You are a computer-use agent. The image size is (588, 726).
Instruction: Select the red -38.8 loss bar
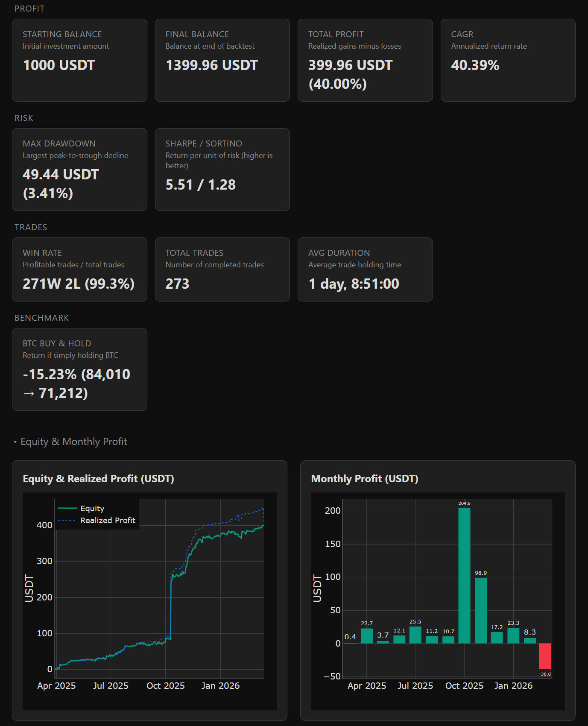[x=544, y=656]
